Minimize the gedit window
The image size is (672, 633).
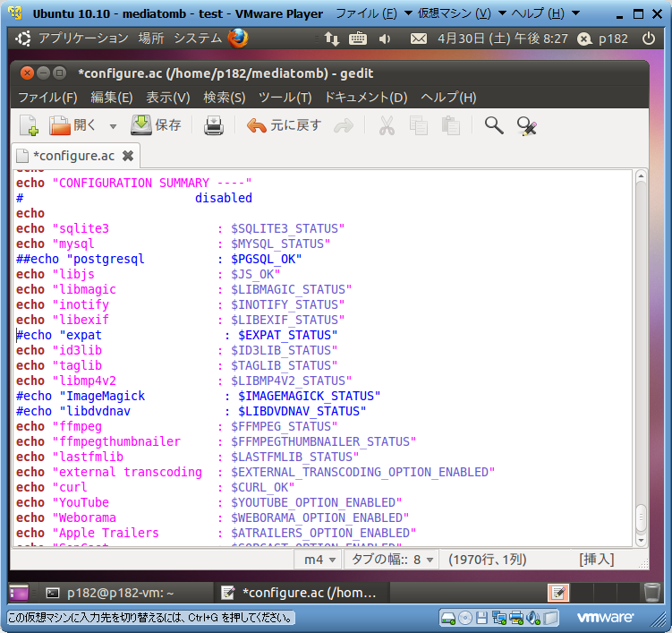tap(43, 73)
